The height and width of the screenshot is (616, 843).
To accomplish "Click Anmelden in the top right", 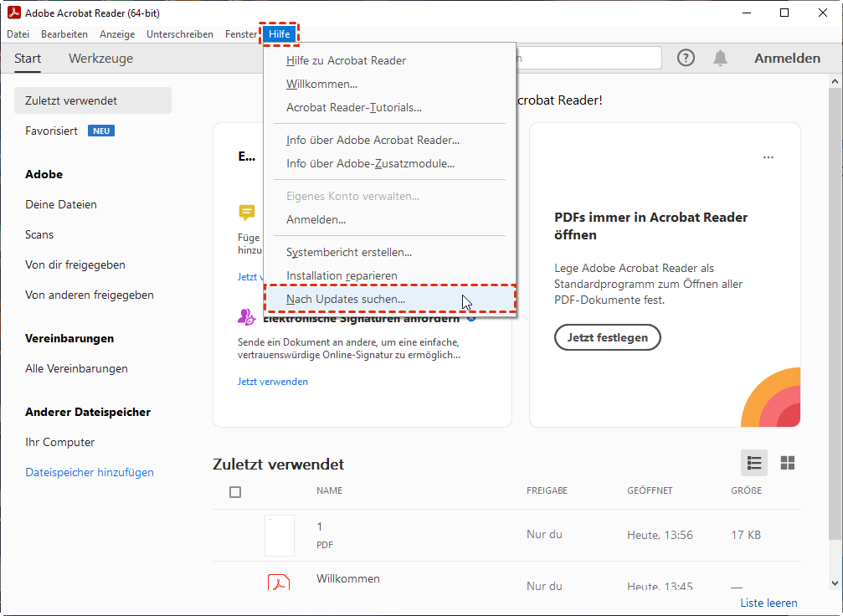I will [x=787, y=58].
